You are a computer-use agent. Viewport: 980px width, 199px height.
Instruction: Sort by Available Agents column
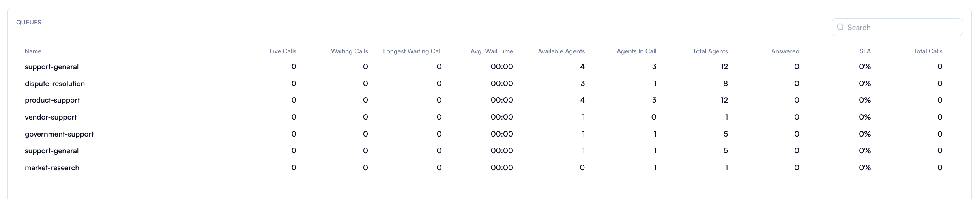(561, 51)
